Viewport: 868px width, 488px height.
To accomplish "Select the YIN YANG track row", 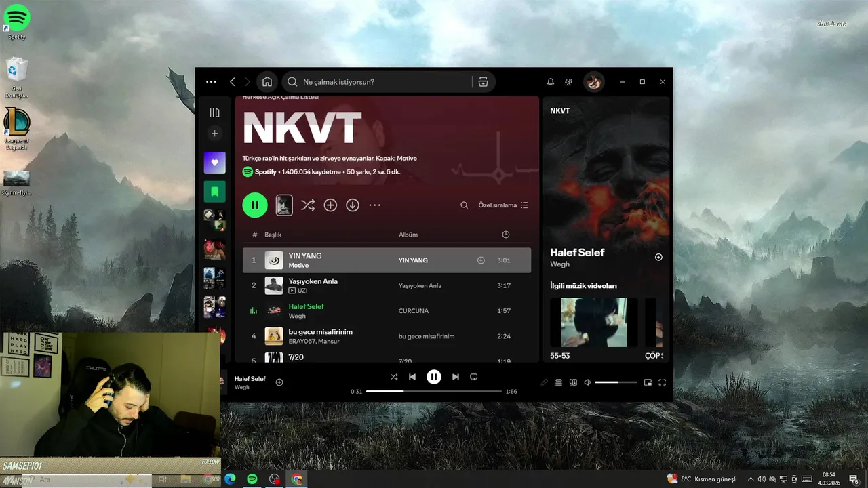I will pos(387,260).
